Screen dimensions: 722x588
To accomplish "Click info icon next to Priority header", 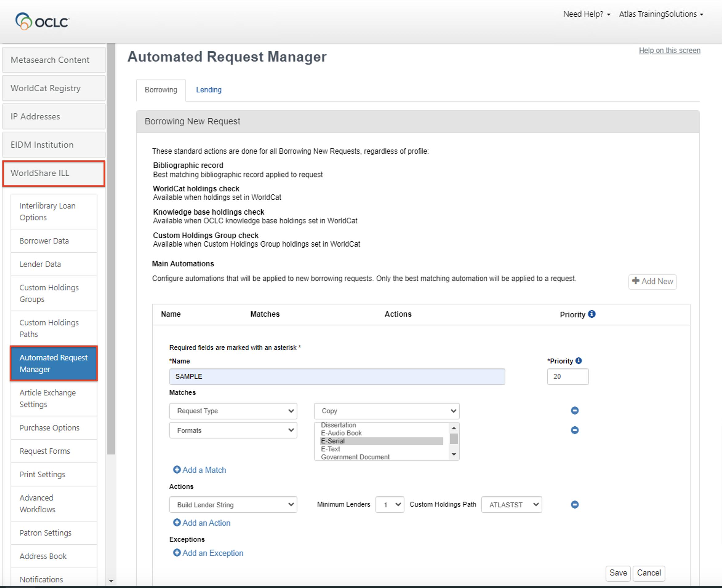I will [x=592, y=314].
